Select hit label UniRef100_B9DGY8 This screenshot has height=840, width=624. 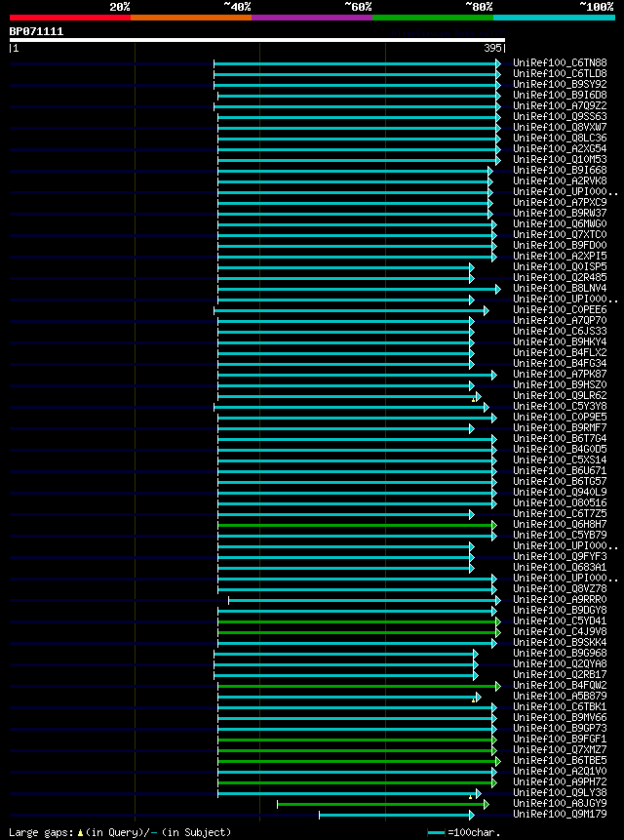[x=561, y=610]
